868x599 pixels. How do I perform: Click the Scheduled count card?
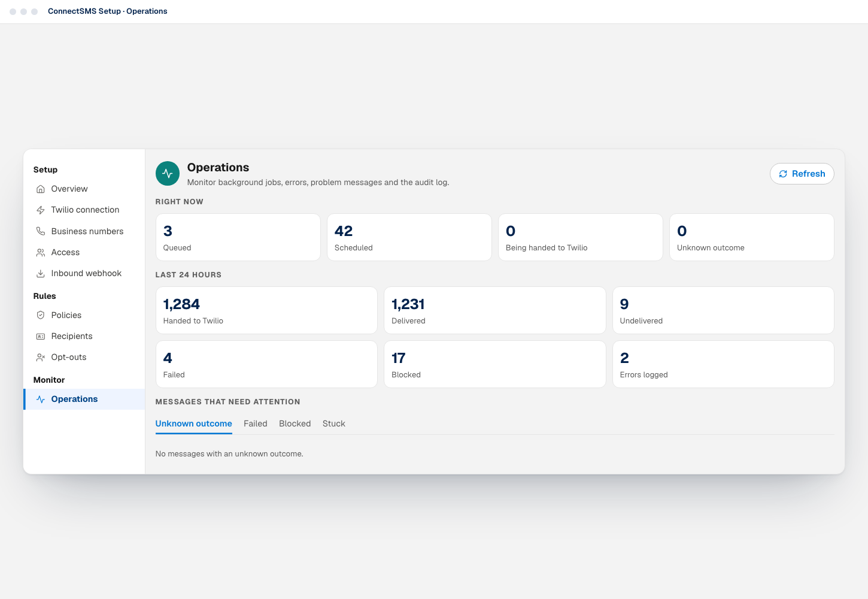[409, 237]
